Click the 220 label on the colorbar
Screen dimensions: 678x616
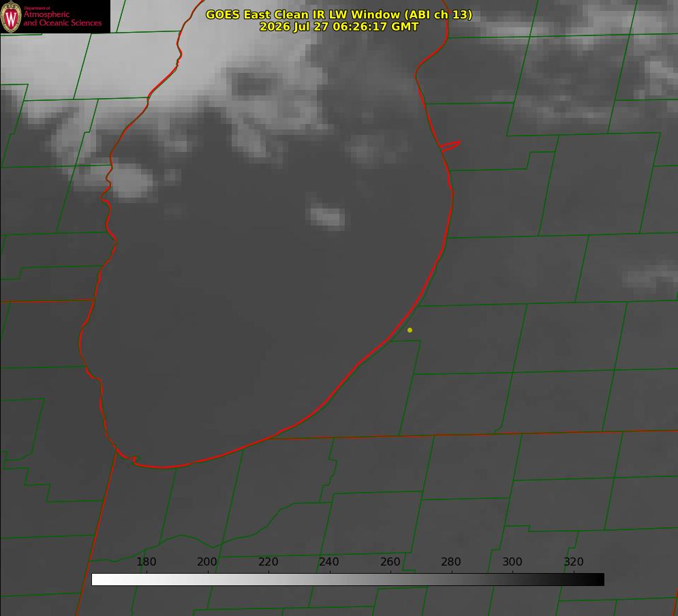(268, 561)
